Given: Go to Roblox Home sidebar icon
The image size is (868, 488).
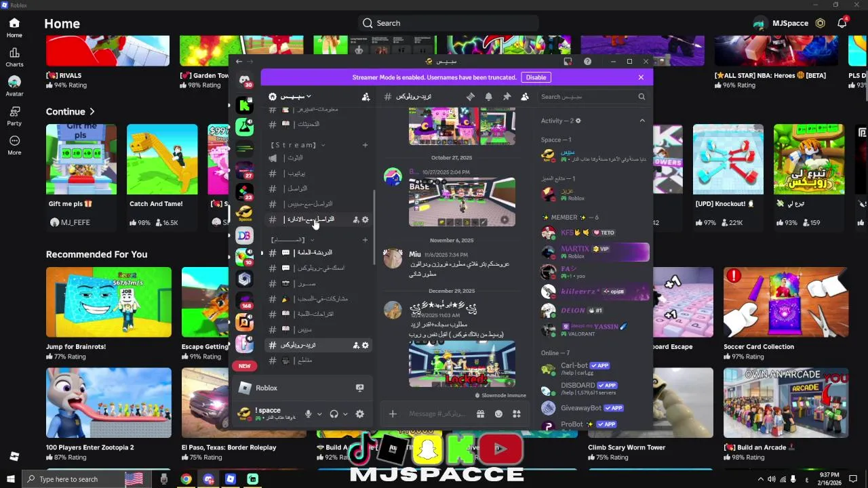Looking at the screenshot, I should click(x=14, y=27).
